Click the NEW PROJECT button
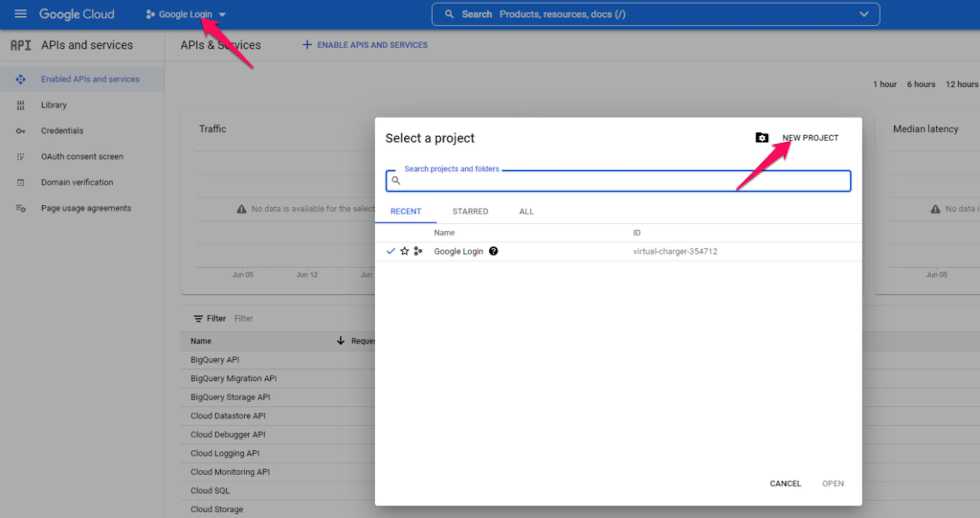 point(810,138)
